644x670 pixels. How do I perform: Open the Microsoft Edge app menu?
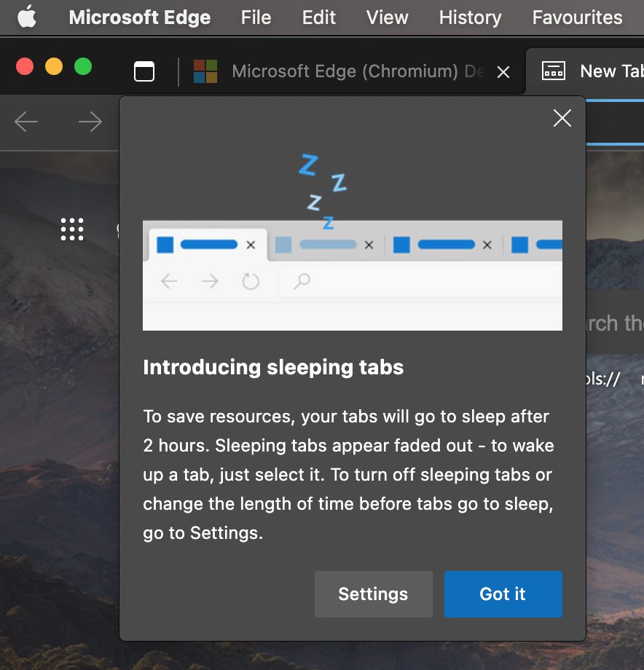pos(140,17)
